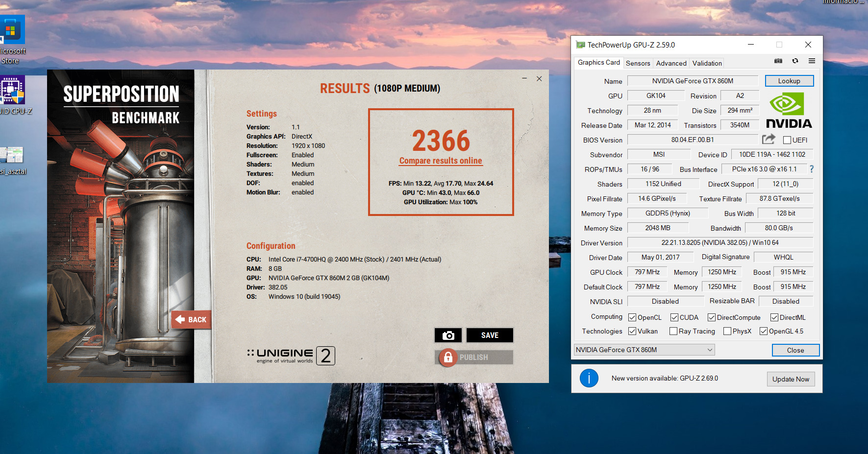
Task: Click the Texture Fillrate value field
Action: 780,198
